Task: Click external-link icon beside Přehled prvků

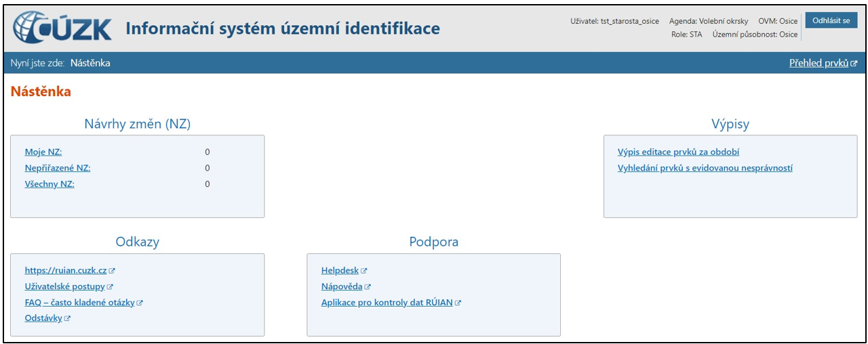Action: tap(854, 64)
